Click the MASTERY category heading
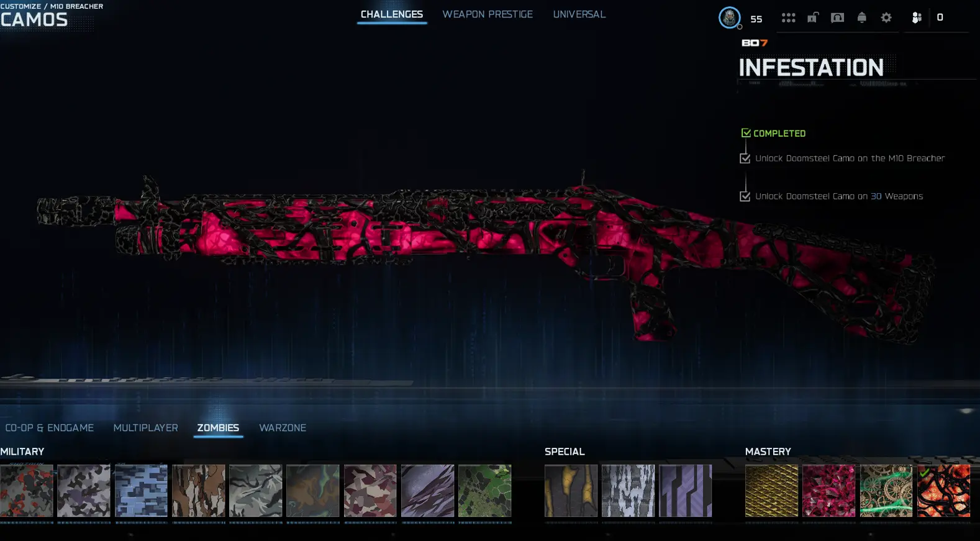The image size is (980, 541). (x=768, y=452)
